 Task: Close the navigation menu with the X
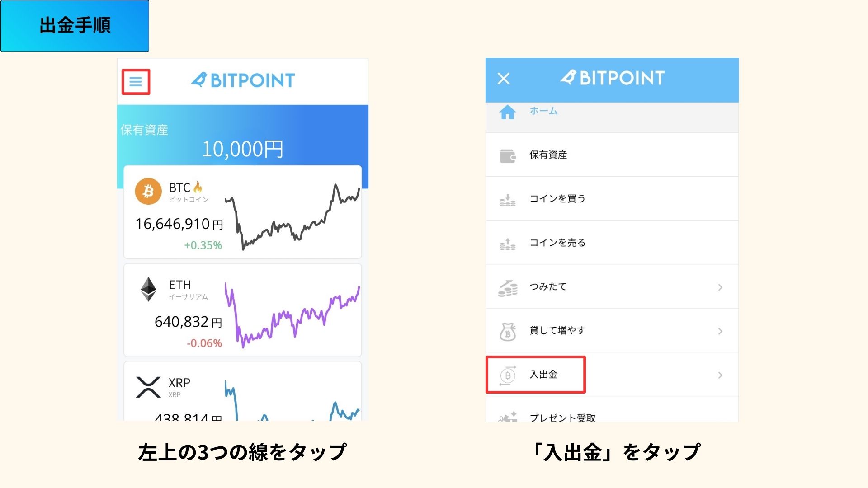(503, 79)
